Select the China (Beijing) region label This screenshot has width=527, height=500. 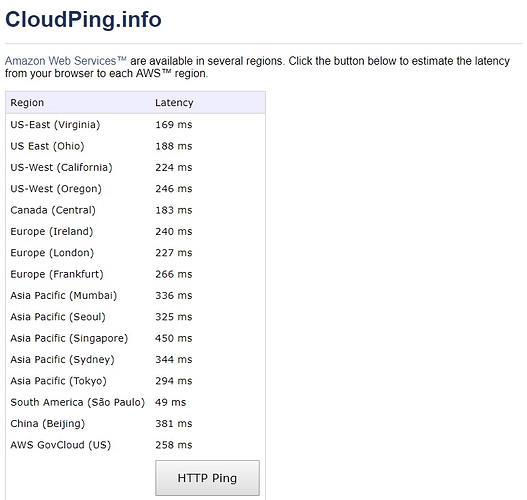(x=47, y=423)
